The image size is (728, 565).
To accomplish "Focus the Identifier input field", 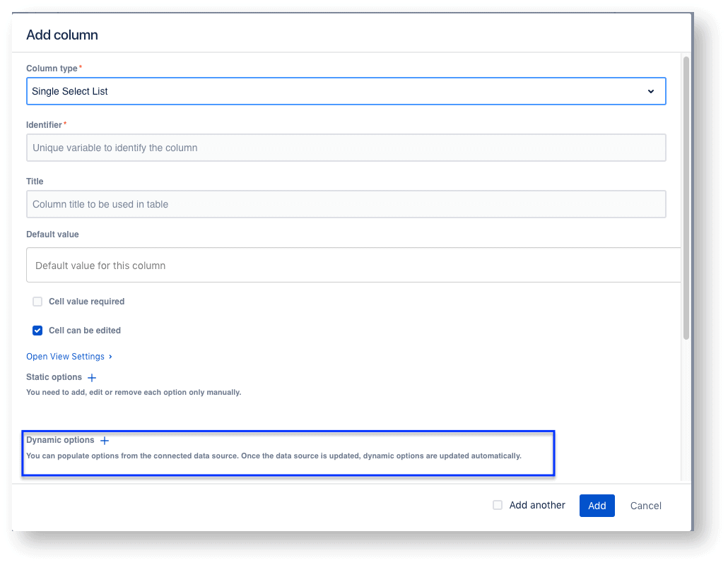I will (346, 148).
